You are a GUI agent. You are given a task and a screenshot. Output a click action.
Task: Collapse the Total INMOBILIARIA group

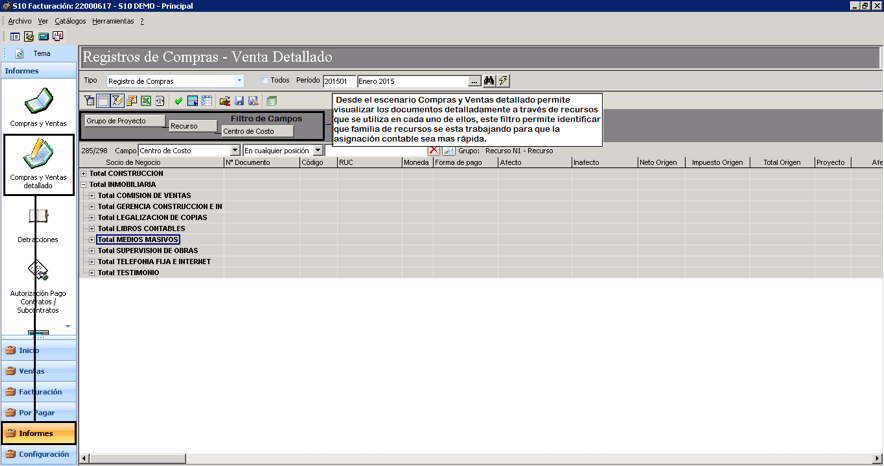coord(83,184)
